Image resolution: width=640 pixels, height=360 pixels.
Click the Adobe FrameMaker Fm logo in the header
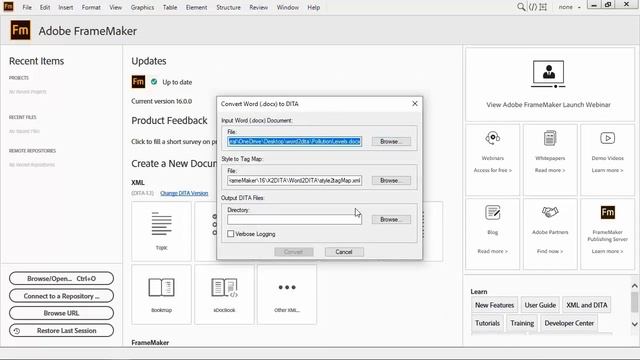point(20,30)
